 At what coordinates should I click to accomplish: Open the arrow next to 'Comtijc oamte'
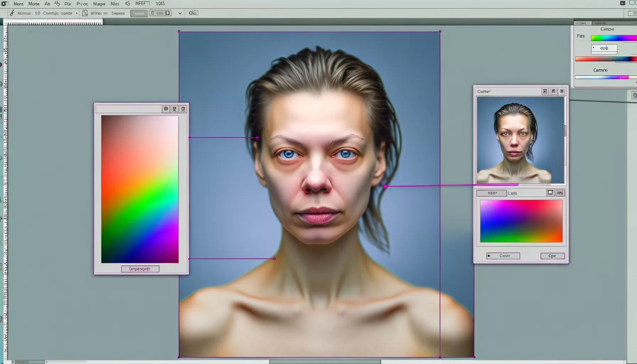[76, 13]
